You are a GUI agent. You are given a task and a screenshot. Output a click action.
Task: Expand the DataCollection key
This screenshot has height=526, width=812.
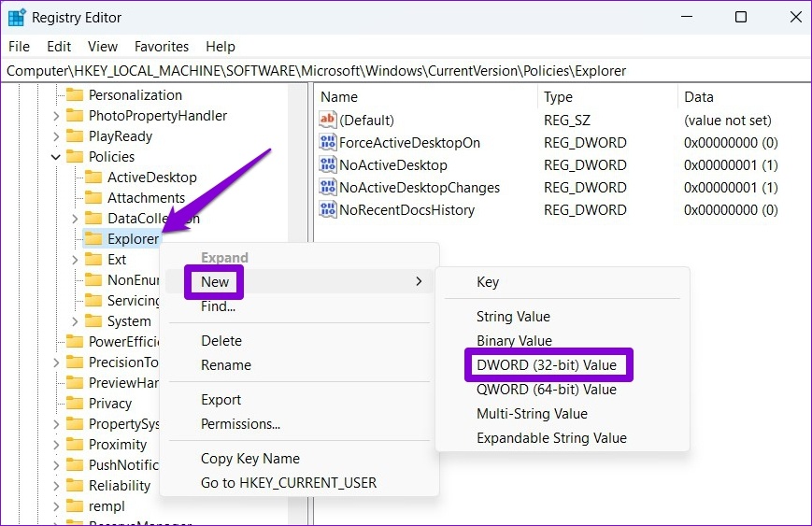pyautogui.click(x=75, y=219)
